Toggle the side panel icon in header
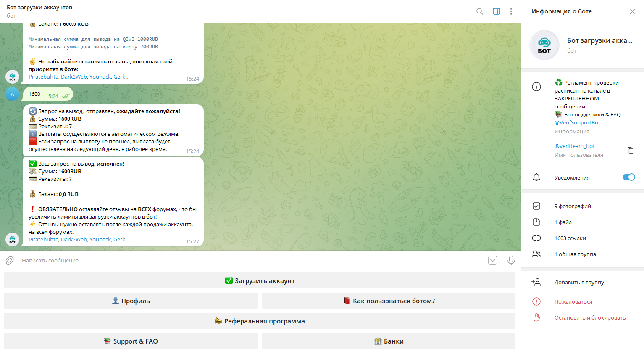 [496, 11]
